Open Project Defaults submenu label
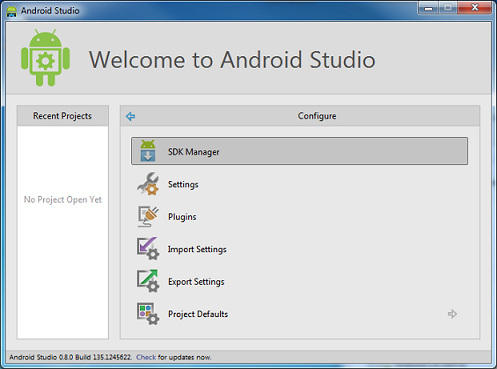Screen dimensions: 497x369 pos(198,314)
